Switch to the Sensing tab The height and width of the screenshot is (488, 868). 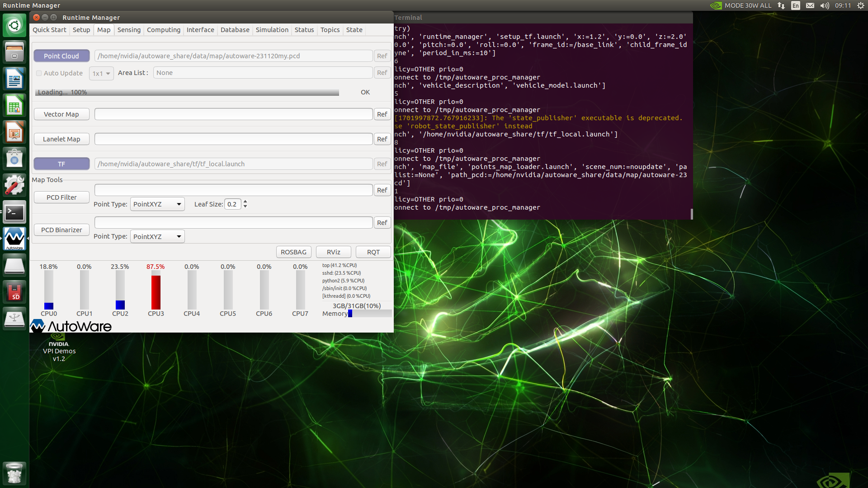pos(129,30)
